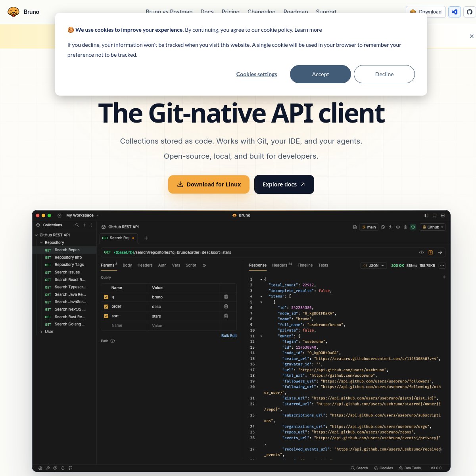Expand the User folder
Image resolution: width=476 pixels, height=476 pixels.
coord(41,332)
